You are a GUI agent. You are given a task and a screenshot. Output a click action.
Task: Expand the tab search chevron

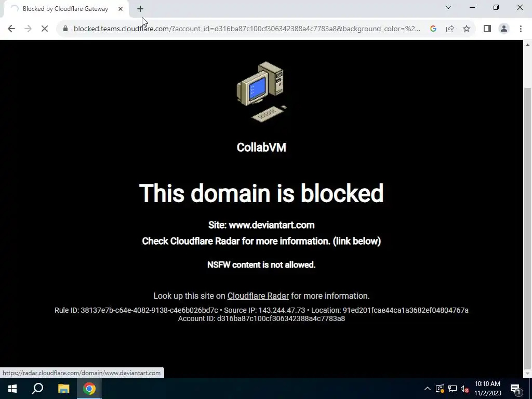coord(448,7)
